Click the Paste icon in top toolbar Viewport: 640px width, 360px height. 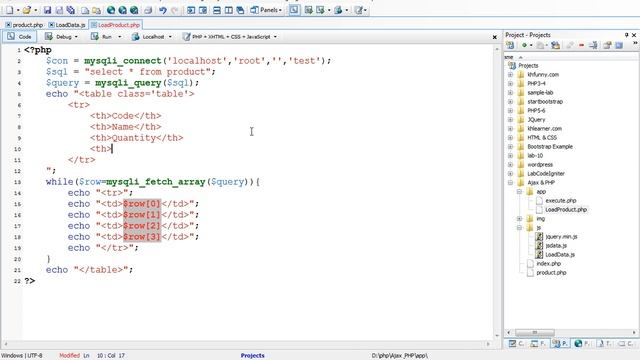[96, 10]
